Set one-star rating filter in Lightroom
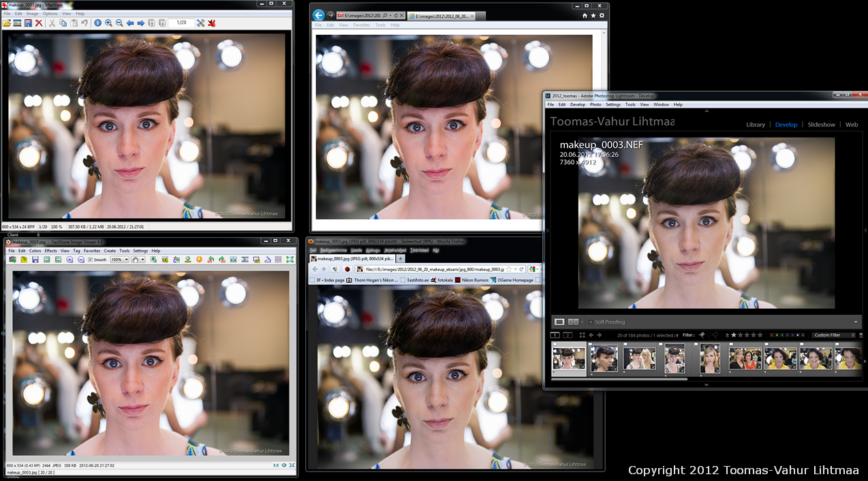This screenshot has height=481, width=868. click(734, 335)
